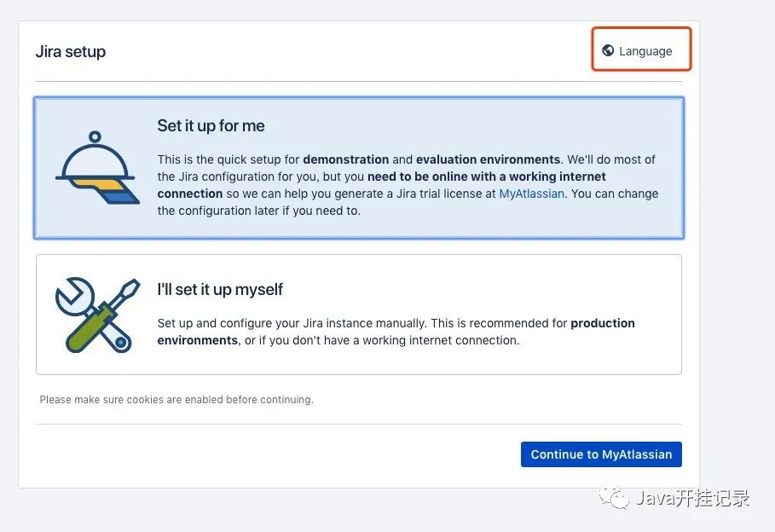Click the cookies enabled notice text
Viewport: 775px width, 532px height.
[176, 399]
